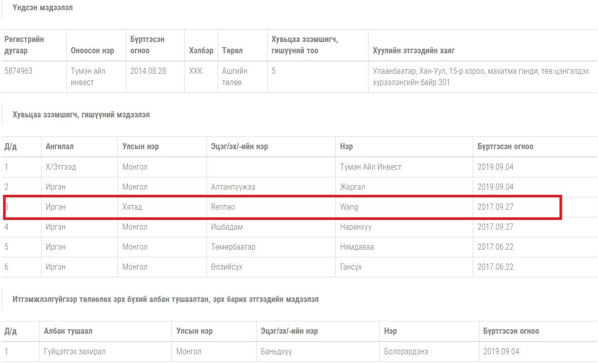Click the registered date 2014.08.28

click(x=148, y=71)
